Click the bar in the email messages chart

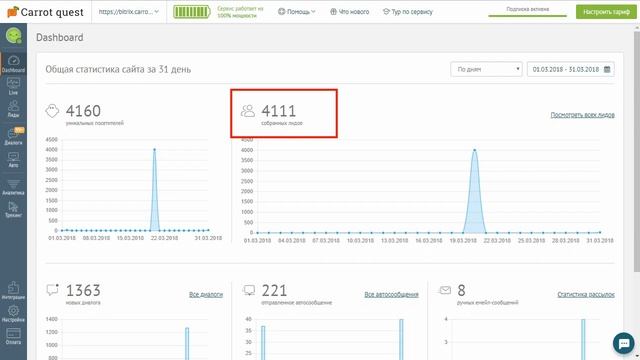pyautogui.click(x=583, y=339)
